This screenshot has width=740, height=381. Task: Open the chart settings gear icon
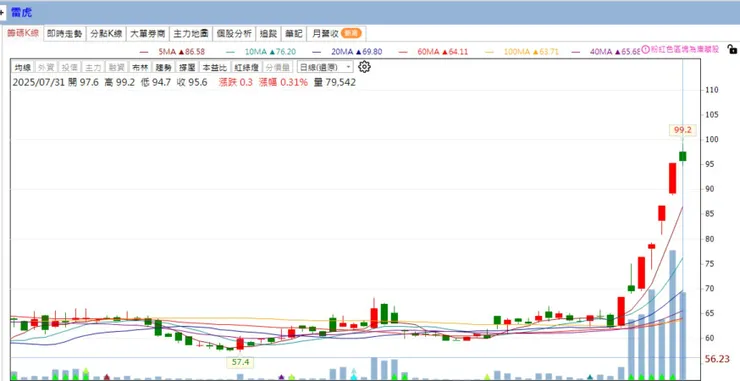[364, 67]
